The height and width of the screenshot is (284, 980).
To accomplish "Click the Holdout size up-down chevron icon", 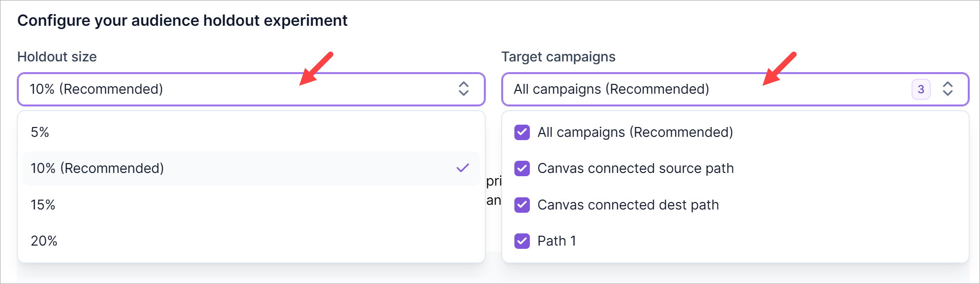I will 463,89.
